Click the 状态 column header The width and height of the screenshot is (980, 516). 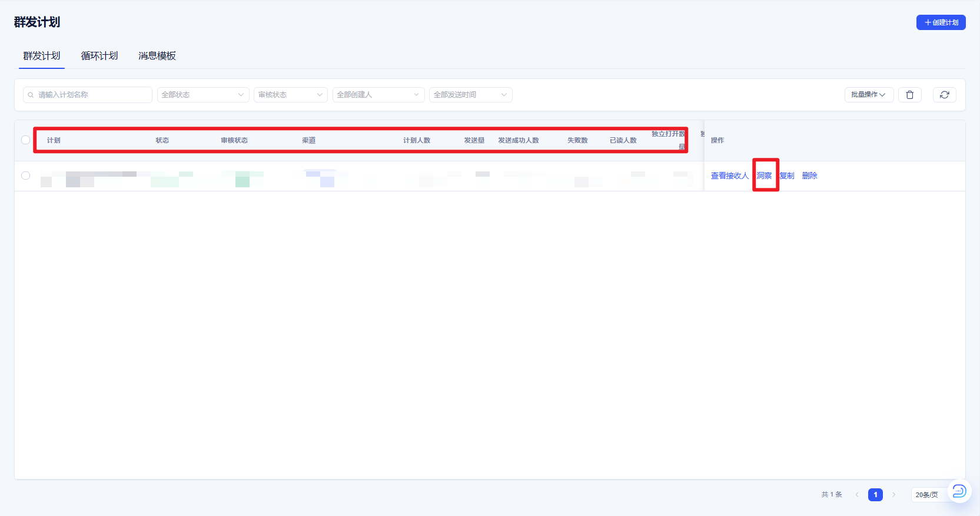(x=162, y=140)
